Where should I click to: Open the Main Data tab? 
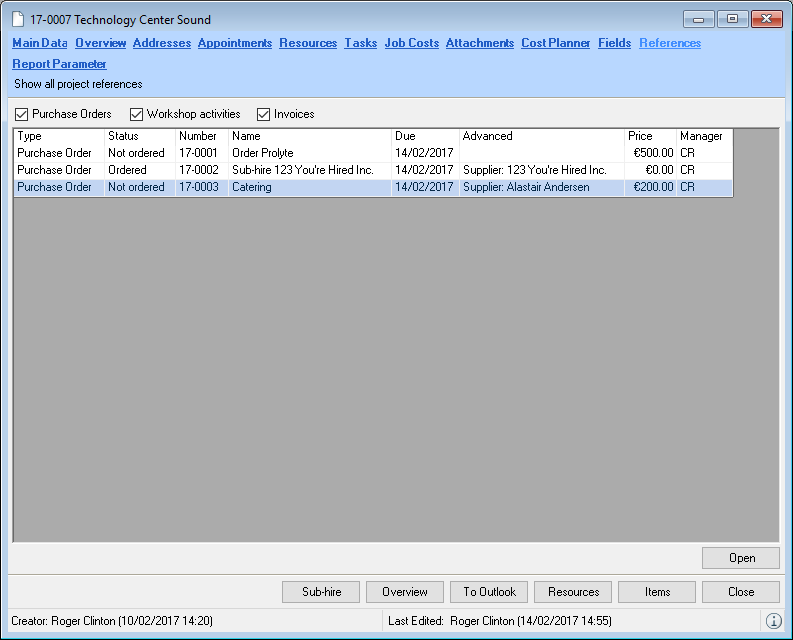pyautogui.click(x=40, y=43)
